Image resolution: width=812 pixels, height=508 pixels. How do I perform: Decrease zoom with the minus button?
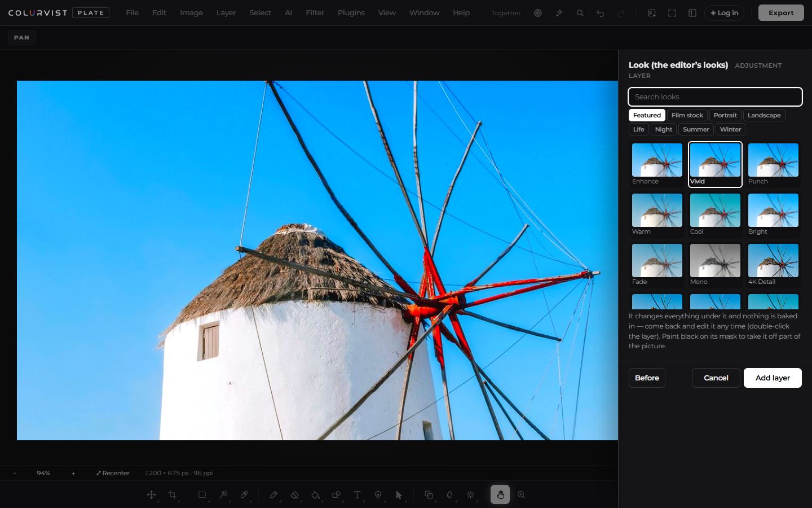pos(15,473)
